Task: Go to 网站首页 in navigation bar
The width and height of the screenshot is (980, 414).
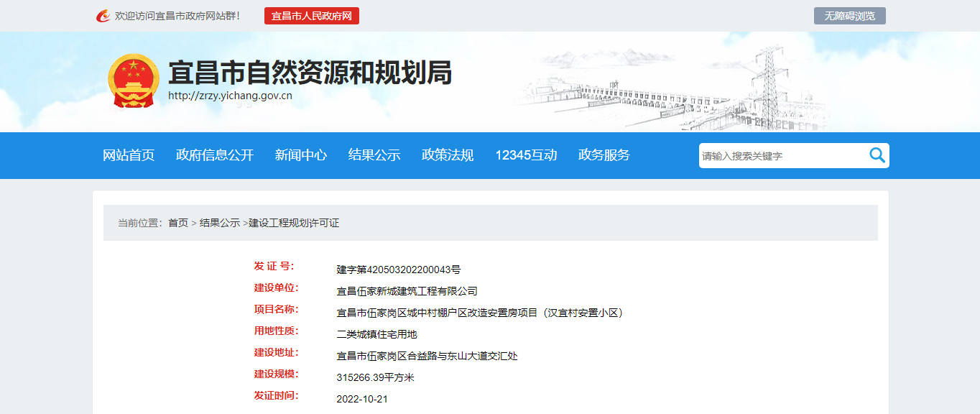Action: click(x=129, y=155)
